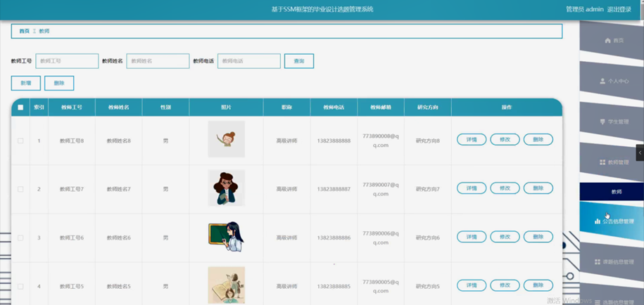Viewport: 644px width, 305px height.
Task: Click 删除 for 教师姓名8 row
Action: [538, 139]
